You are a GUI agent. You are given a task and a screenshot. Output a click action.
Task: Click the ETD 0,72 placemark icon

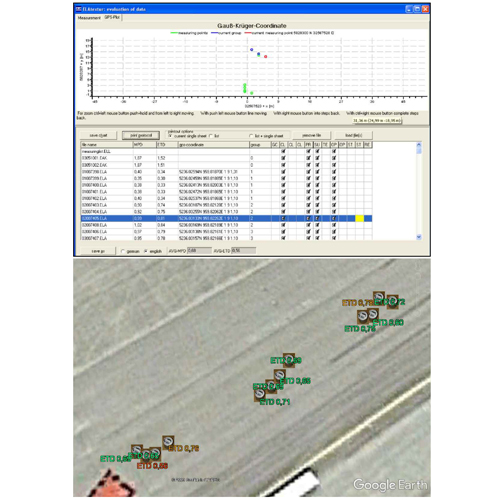point(392,302)
